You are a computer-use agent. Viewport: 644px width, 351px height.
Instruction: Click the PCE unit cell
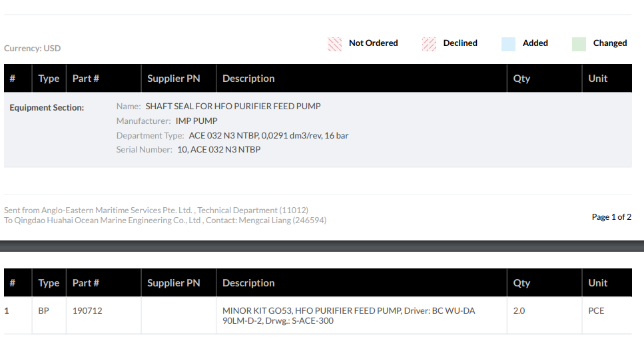tap(596, 311)
